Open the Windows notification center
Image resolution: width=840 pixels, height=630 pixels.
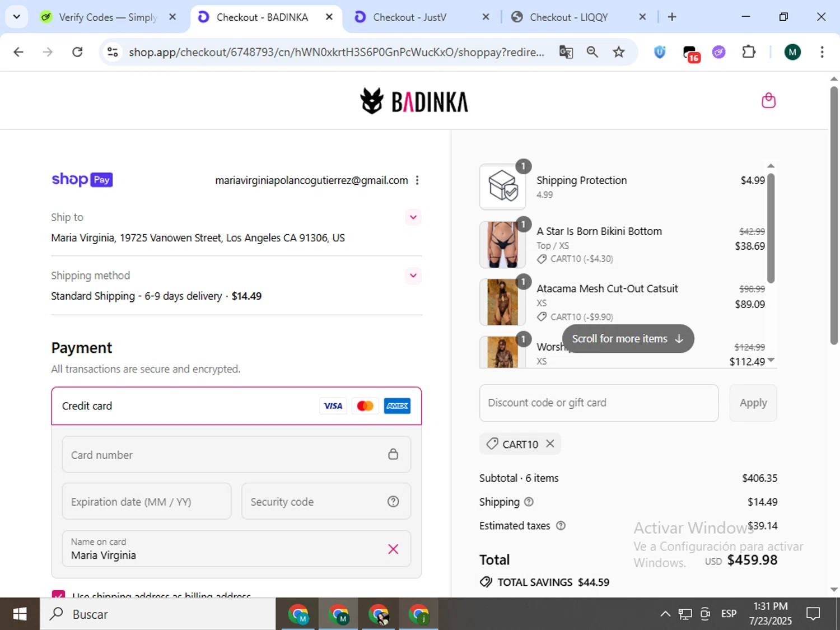coord(813,614)
